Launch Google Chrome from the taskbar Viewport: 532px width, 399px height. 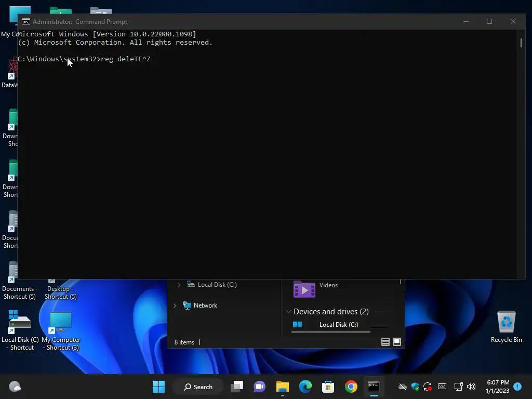coord(351,387)
